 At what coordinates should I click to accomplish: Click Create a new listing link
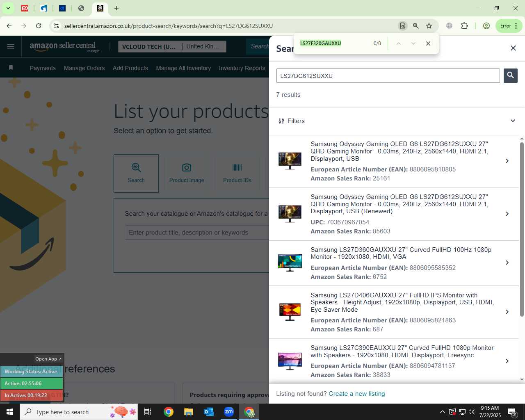(357, 394)
